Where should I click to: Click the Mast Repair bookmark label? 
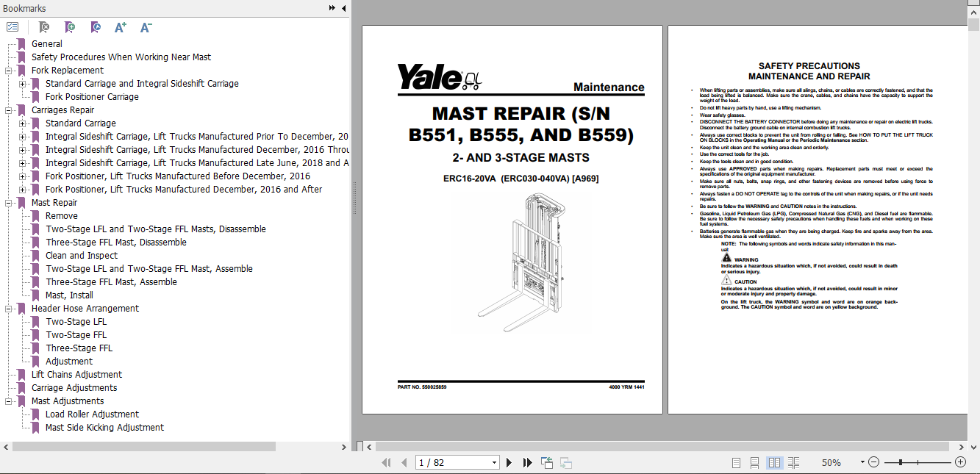pyautogui.click(x=54, y=203)
